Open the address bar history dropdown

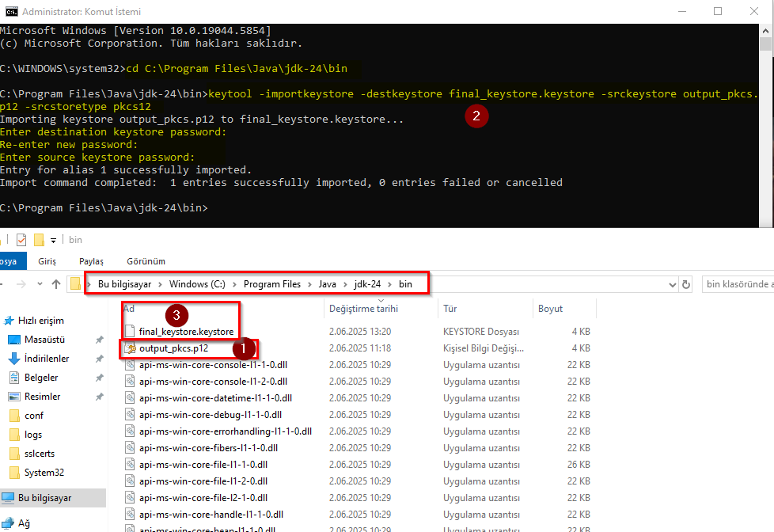click(x=672, y=284)
